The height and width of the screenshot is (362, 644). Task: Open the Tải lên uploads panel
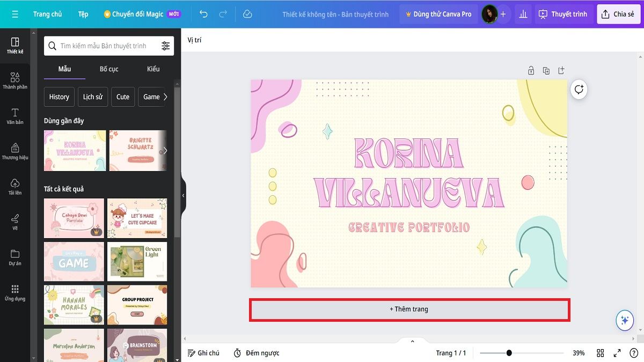pos(15,187)
